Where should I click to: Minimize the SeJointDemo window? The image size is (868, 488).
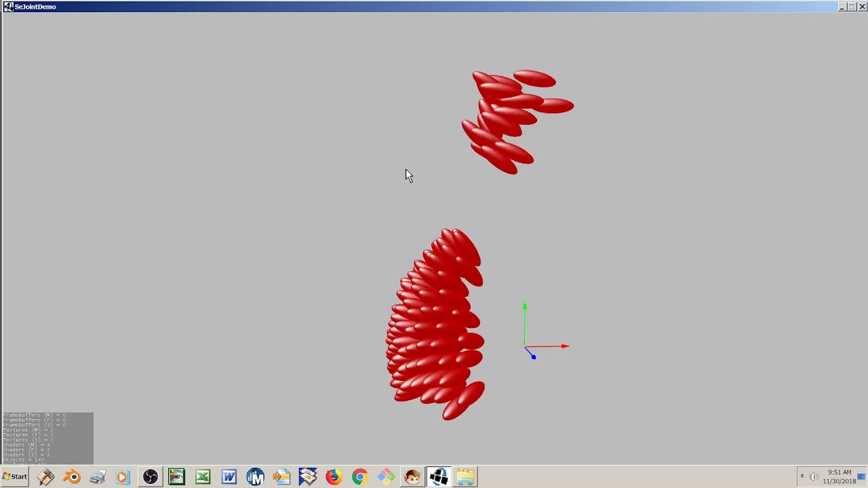point(842,7)
